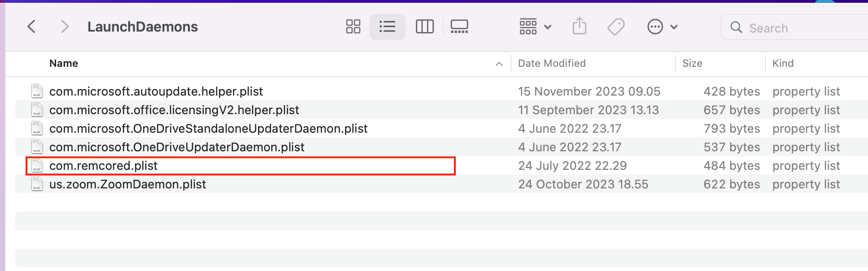This screenshot has height=271, width=868.
Task: Click the Back navigation arrow
Action: click(x=32, y=26)
